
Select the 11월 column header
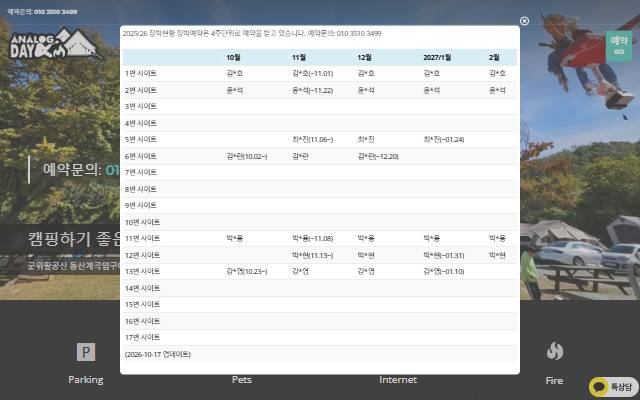[299, 58]
